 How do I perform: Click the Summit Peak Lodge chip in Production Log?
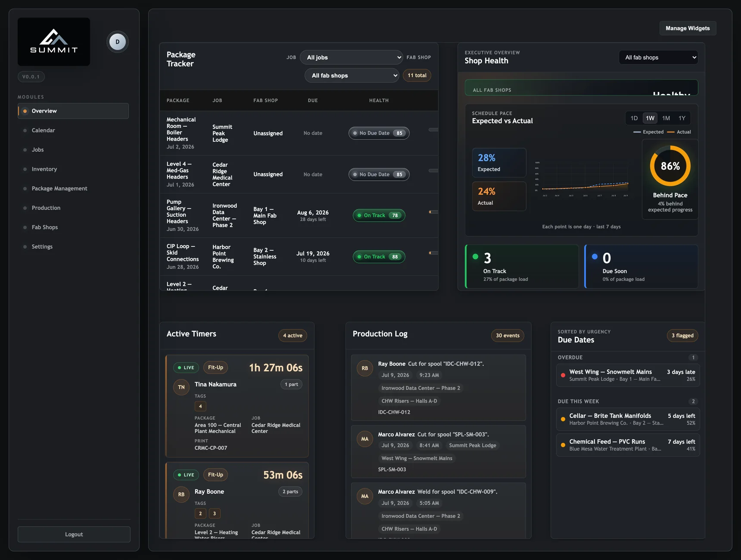[x=473, y=445]
